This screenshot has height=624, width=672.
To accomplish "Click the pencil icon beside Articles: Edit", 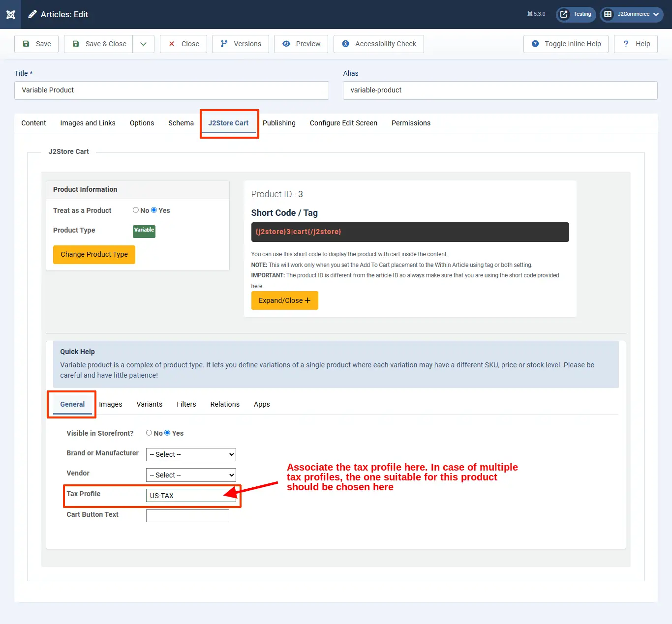I will (x=32, y=14).
